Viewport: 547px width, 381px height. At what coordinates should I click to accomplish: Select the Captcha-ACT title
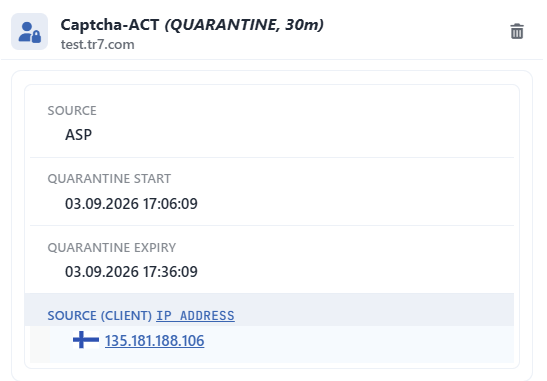pos(110,25)
